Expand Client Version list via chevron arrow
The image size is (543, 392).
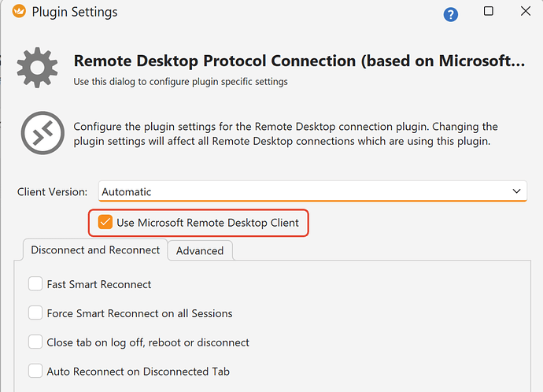pos(516,191)
